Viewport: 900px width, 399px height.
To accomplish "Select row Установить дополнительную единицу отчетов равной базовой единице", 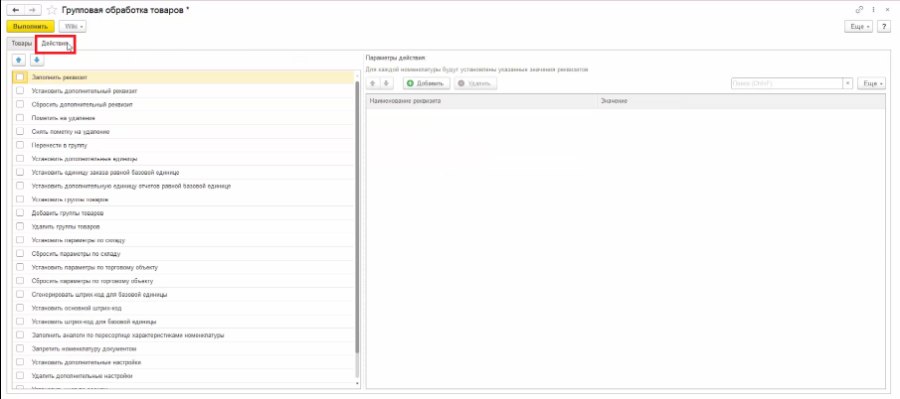I will [x=183, y=186].
